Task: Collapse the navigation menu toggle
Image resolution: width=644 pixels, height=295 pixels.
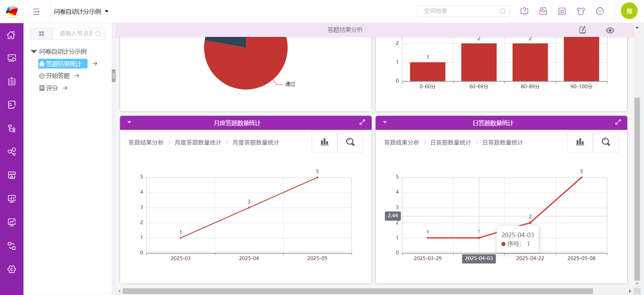Action: click(x=36, y=12)
